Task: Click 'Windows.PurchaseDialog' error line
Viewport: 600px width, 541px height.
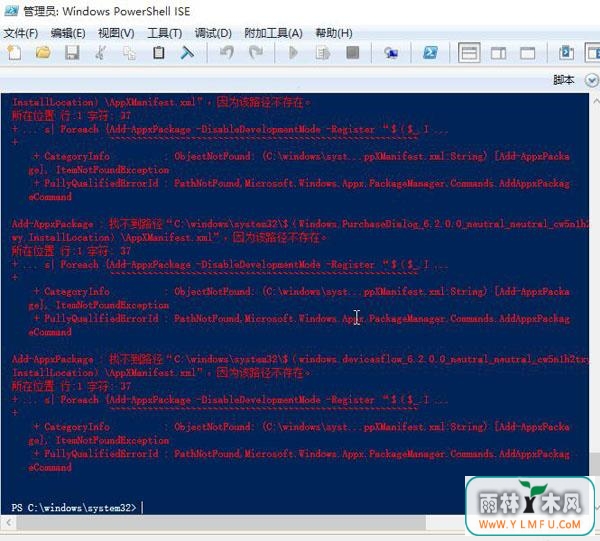Action: point(300,224)
